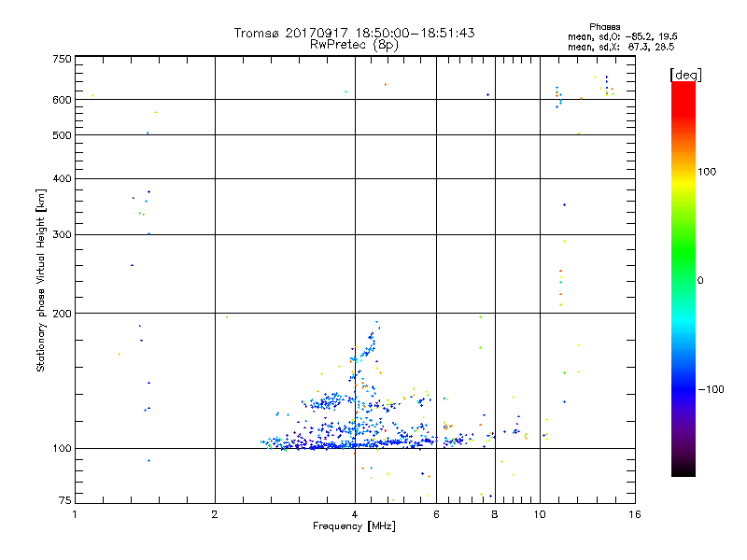Click the colorbar tick label '0'
Image resolution: width=747 pixels, height=560 pixels.
700,281
